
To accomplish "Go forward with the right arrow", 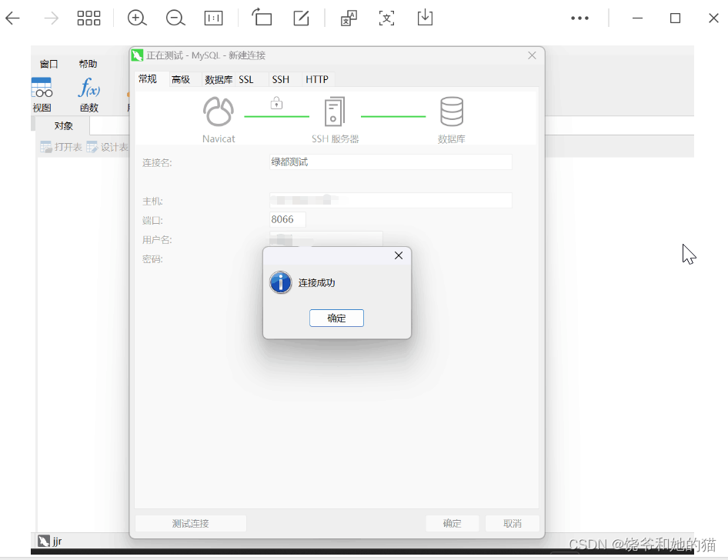I will click(51, 18).
